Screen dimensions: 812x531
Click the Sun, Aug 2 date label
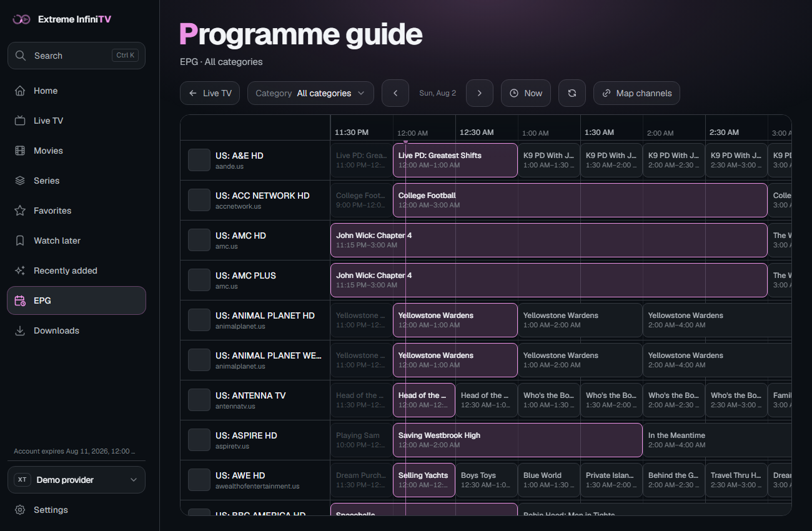437,93
